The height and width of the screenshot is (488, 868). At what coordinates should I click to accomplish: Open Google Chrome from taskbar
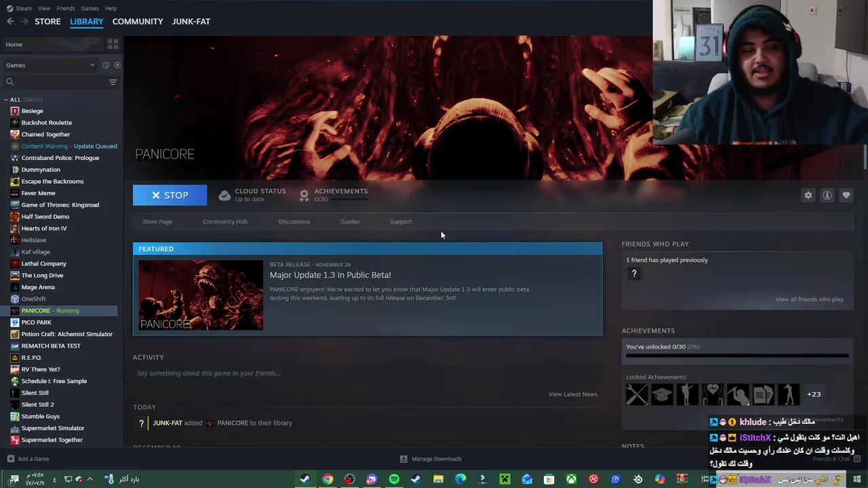coord(328,479)
